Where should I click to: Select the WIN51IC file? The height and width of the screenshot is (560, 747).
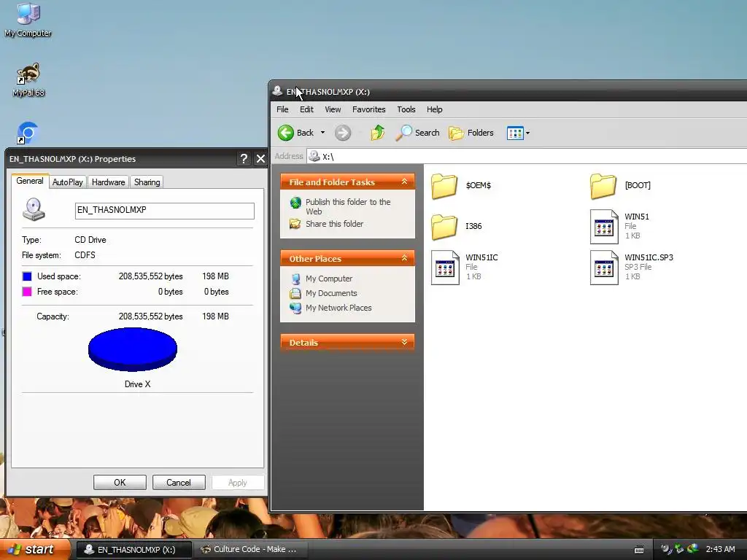tap(465, 267)
